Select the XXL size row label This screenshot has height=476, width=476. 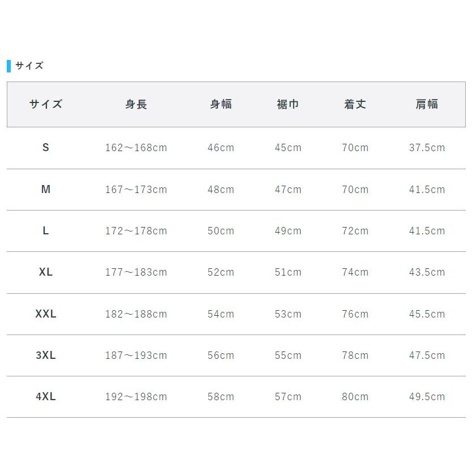click(x=45, y=314)
